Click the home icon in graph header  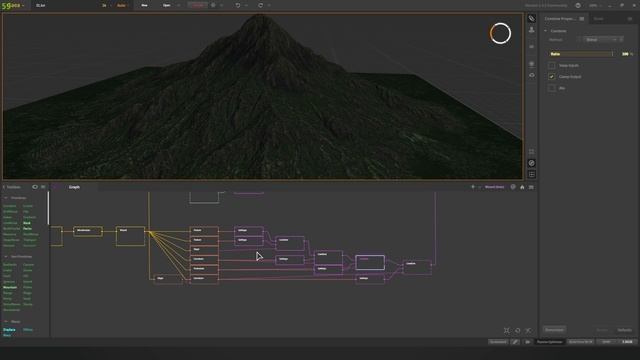pyautogui.click(x=522, y=187)
